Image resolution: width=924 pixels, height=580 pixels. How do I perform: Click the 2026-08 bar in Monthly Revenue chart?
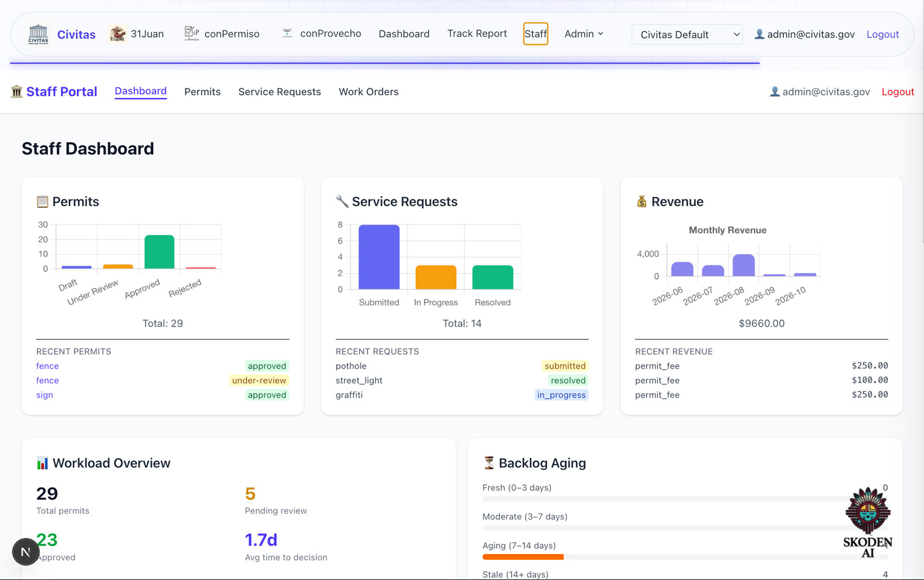744,265
